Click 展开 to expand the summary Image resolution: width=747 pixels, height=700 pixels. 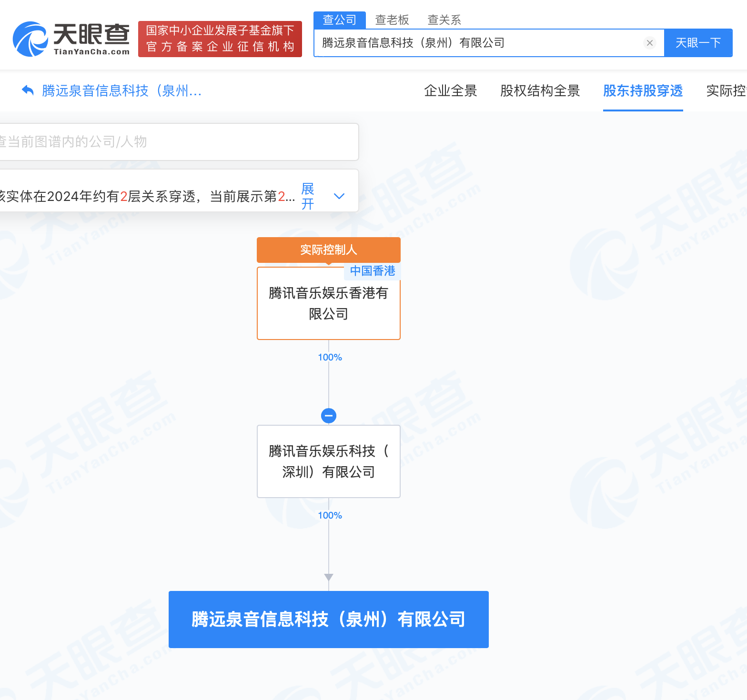point(308,196)
